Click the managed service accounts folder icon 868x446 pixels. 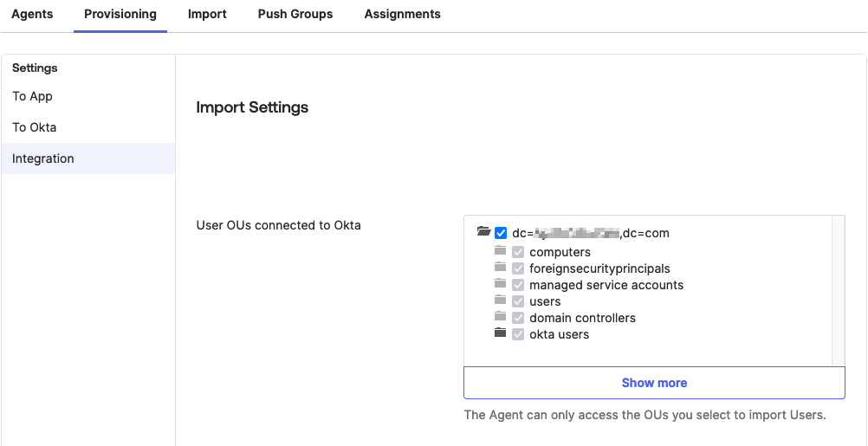point(500,284)
